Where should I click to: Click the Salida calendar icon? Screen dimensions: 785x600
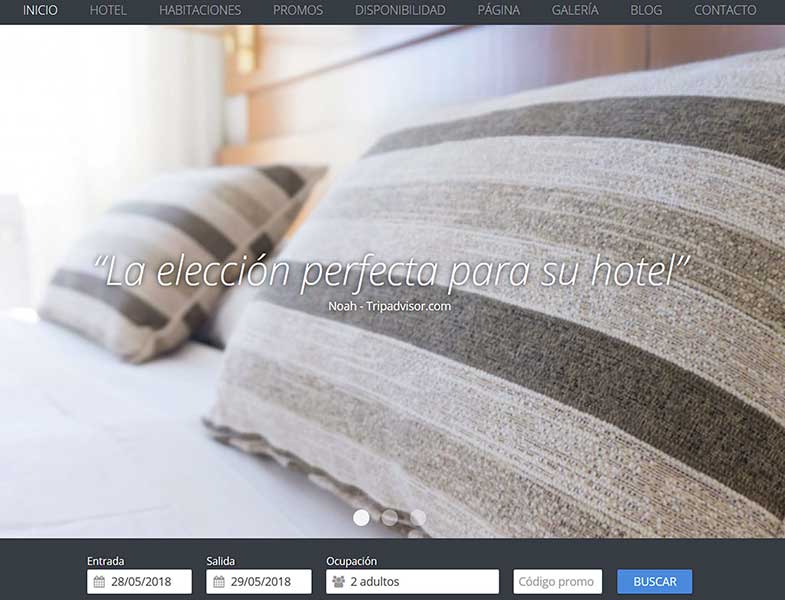click(x=219, y=581)
